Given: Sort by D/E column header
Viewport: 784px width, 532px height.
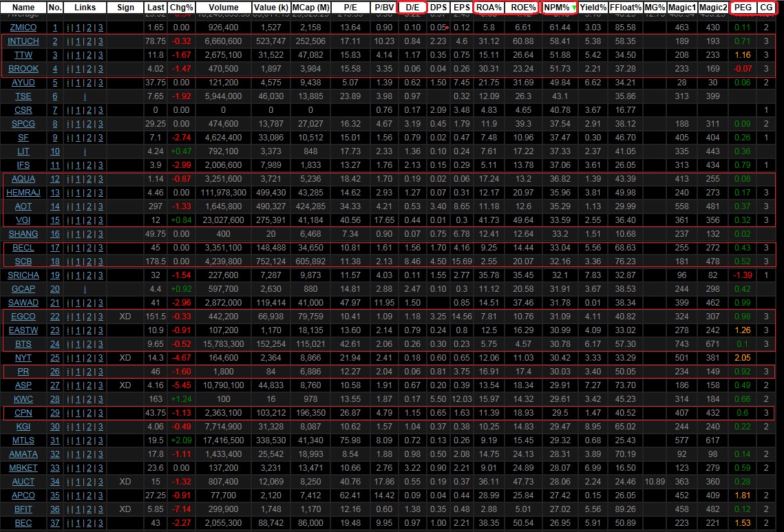Looking at the screenshot, I should tap(412, 8).
